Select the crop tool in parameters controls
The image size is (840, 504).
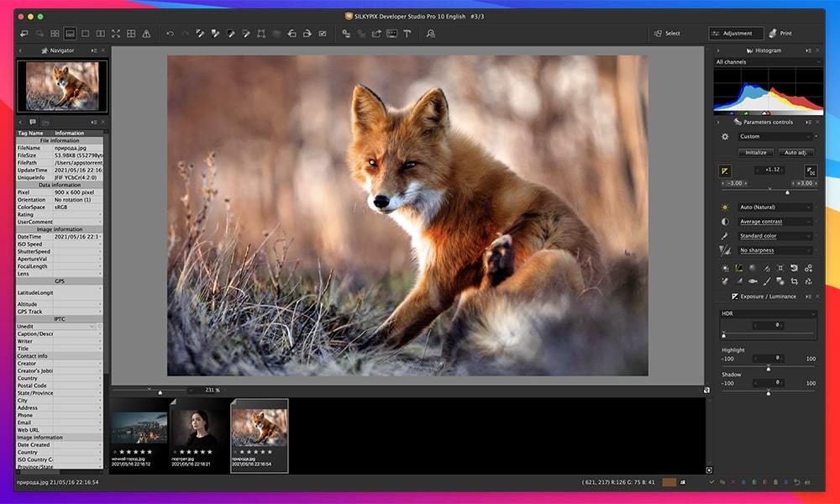click(795, 281)
